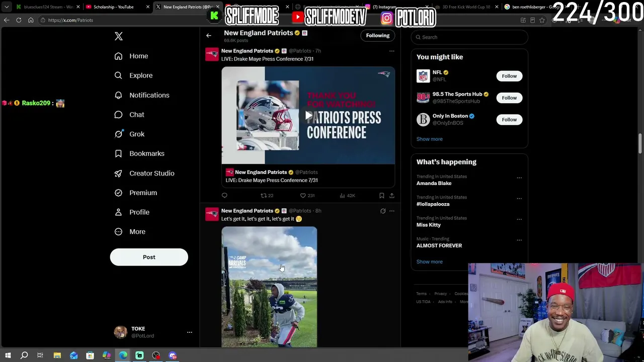The width and height of the screenshot is (644, 362).
Task: Follow 98.5 The Sports Hub
Action: click(x=509, y=98)
